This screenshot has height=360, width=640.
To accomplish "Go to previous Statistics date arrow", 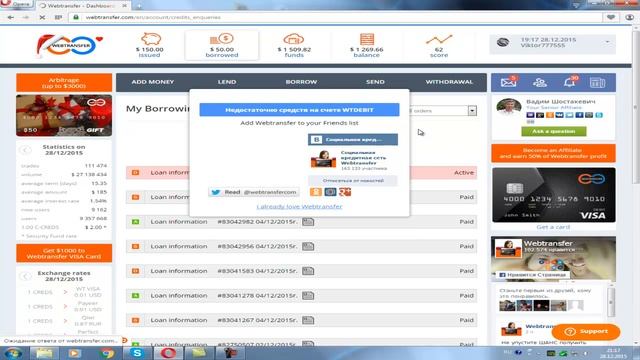I will coord(25,150).
